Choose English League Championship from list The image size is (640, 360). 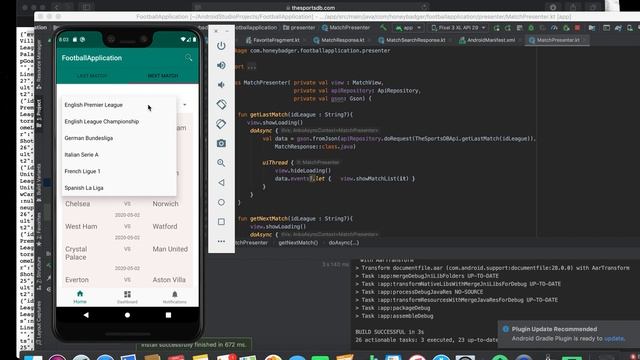pos(119,122)
